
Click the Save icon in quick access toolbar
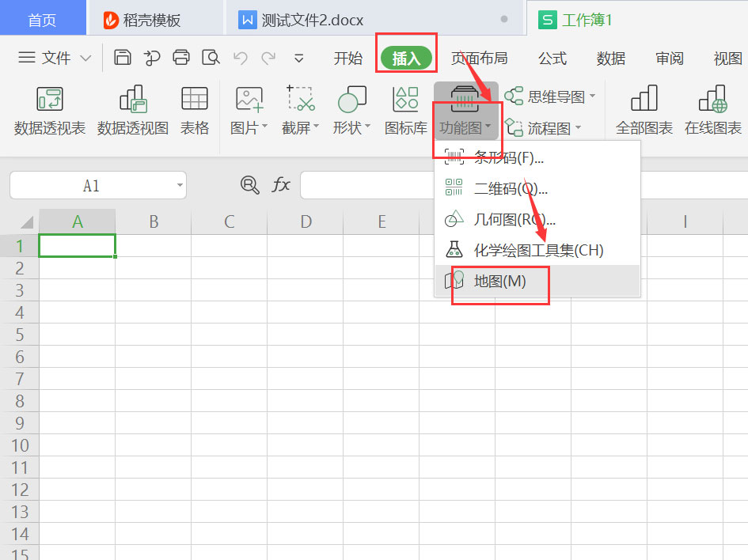[x=123, y=57]
